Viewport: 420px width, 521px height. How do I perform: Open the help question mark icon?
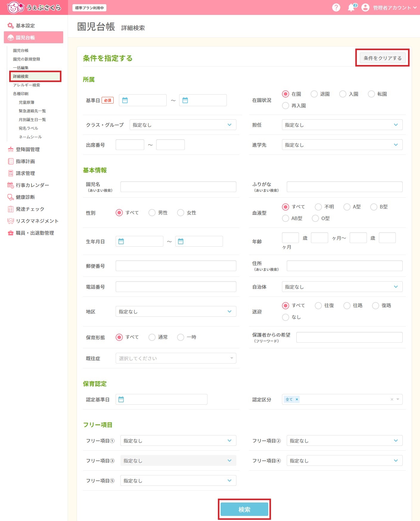click(x=336, y=7)
